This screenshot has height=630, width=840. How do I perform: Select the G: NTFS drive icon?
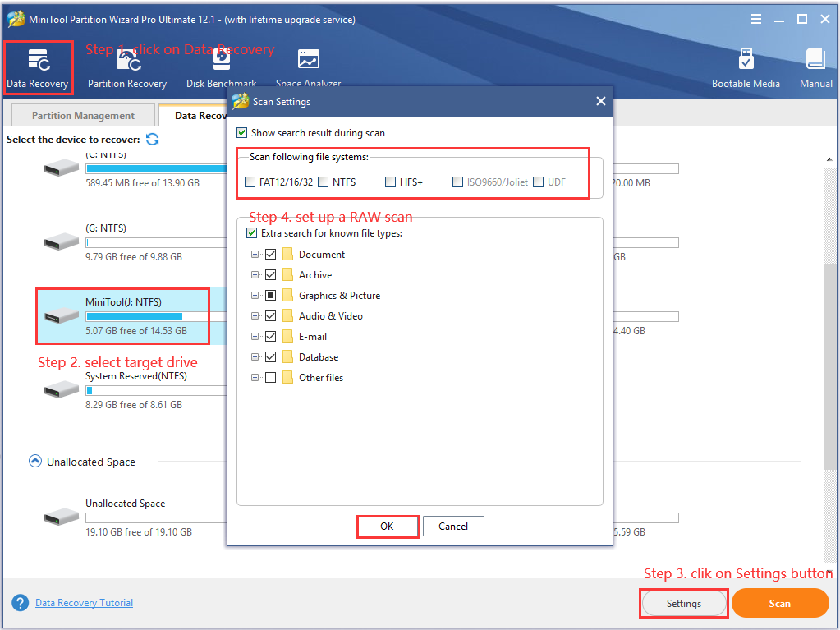62,241
